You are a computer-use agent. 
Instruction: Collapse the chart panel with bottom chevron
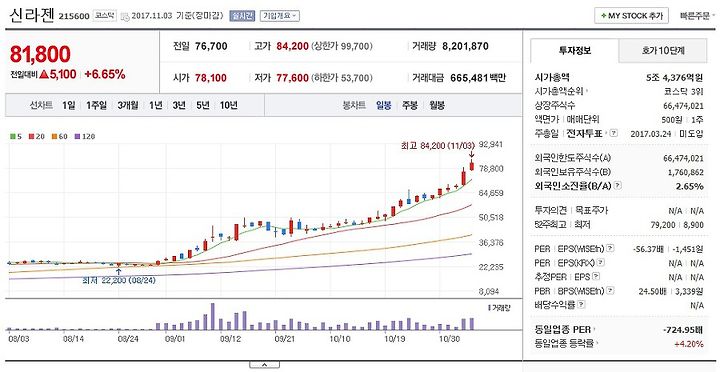(x=264, y=365)
